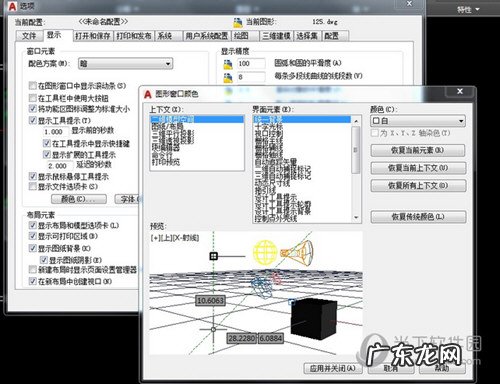Click the yellow point light glyph in preview
This screenshot has width=500, height=384.
pos(265,253)
